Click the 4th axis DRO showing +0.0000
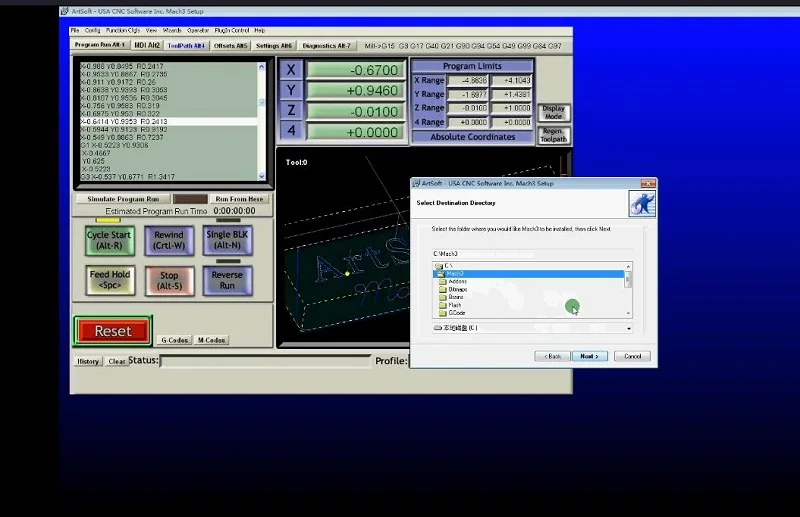The width and height of the screenshot is (800, 517). 356,132
